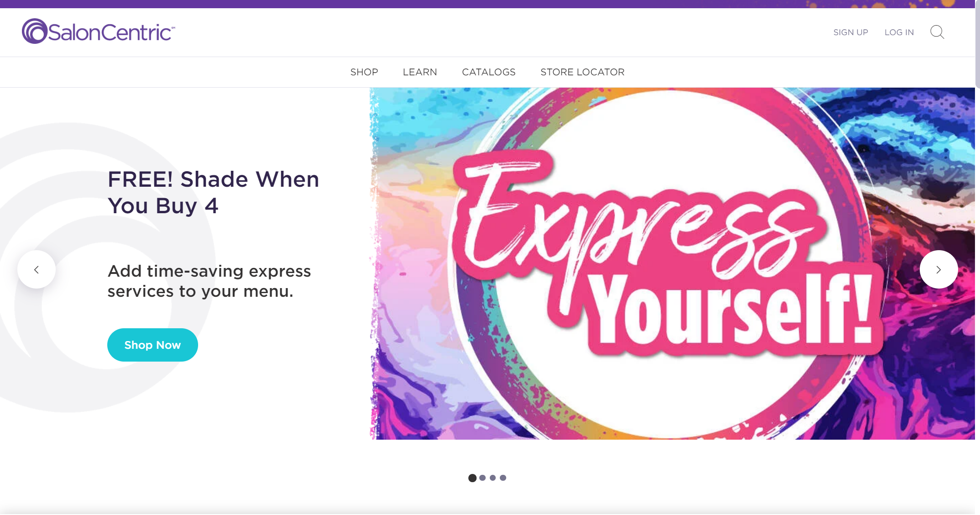Click the SalonCentric logo

tap(99, 31)
